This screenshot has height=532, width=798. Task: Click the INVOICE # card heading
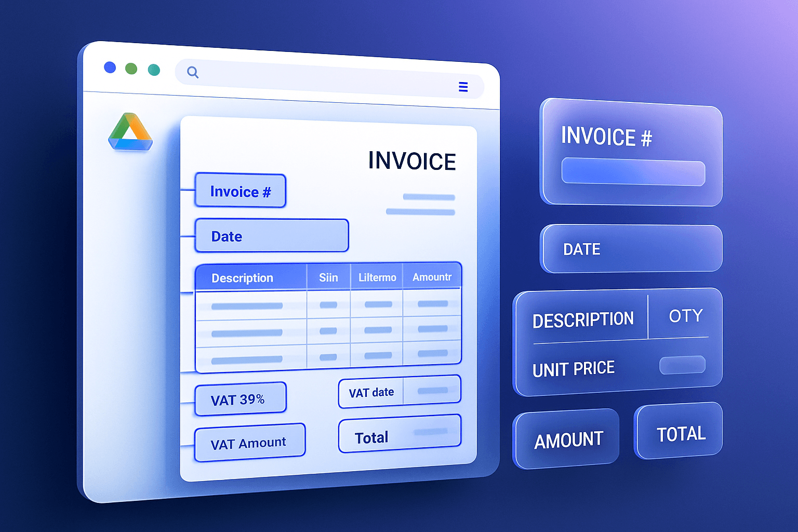(x=606, y=137)
